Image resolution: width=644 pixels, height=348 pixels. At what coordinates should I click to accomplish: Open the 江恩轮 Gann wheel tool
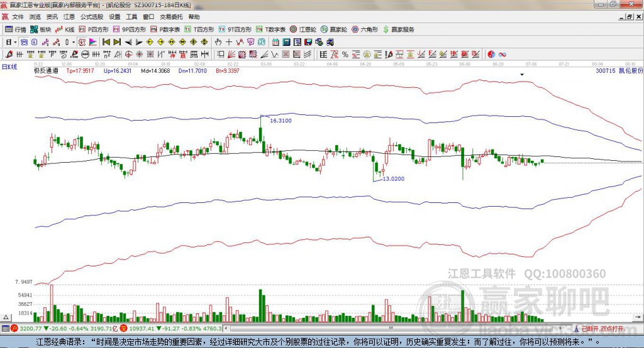click(303, 30)
